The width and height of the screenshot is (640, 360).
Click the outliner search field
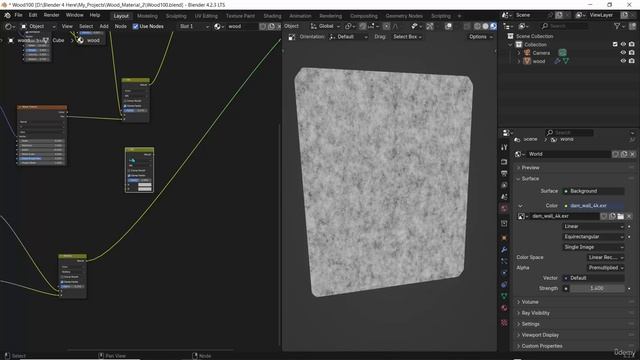[x=565, y=26]
